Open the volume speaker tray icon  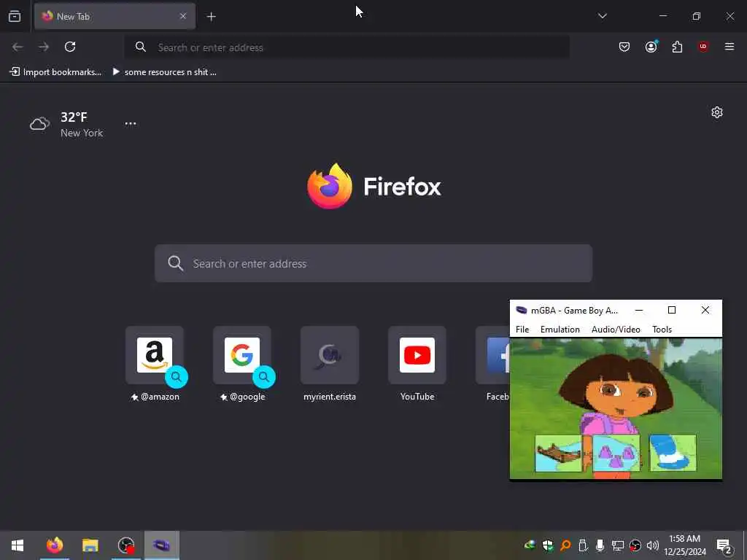[653, 545]
